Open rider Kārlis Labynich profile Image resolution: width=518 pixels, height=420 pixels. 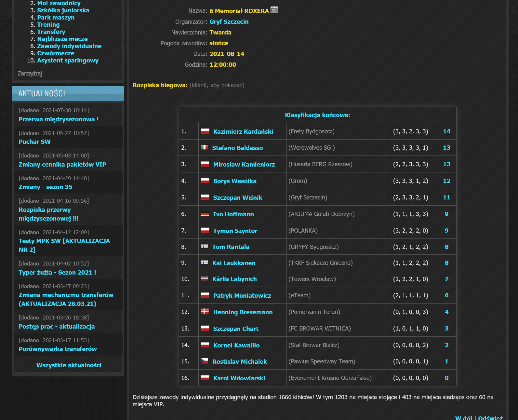(x=234, y=279)
